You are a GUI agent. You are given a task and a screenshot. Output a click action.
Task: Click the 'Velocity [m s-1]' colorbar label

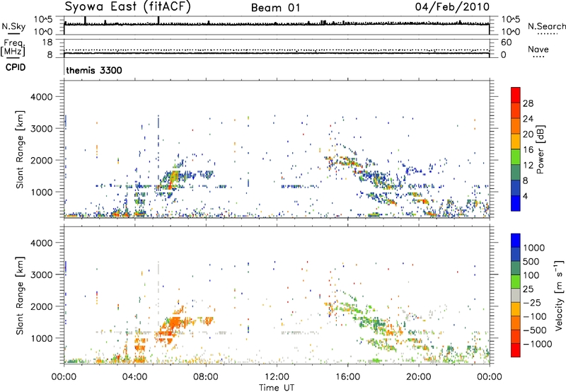559,295
